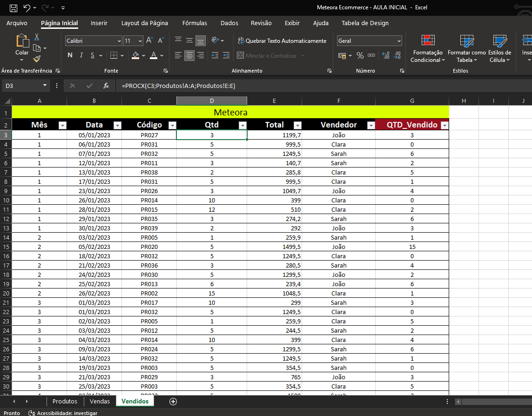
Task: Align text to middle
Action: (x=189, y=40)
